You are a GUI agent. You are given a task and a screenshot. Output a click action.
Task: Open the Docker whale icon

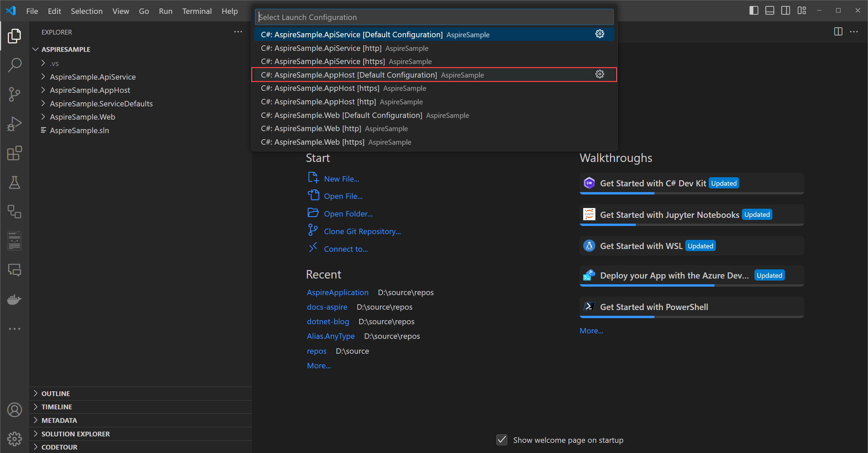(15, 300)
